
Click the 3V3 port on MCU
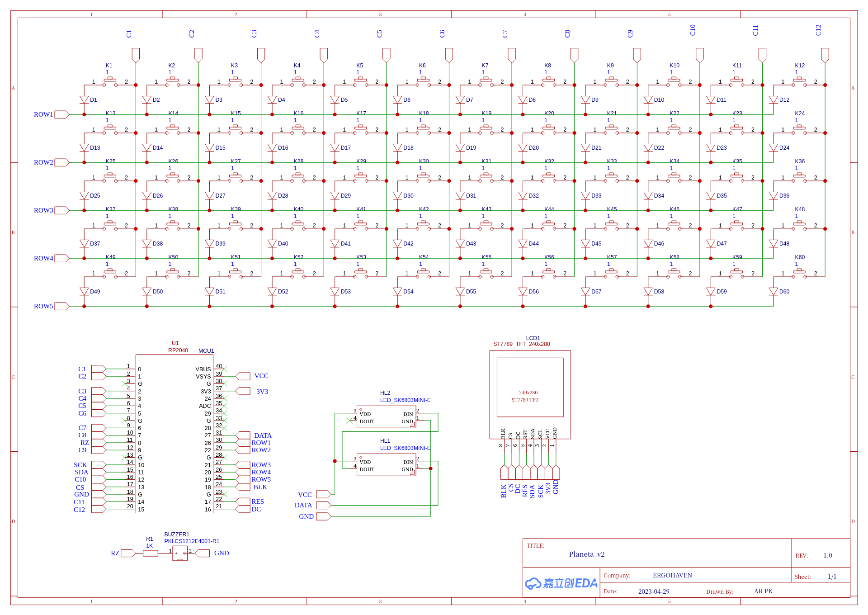(243, 391)
